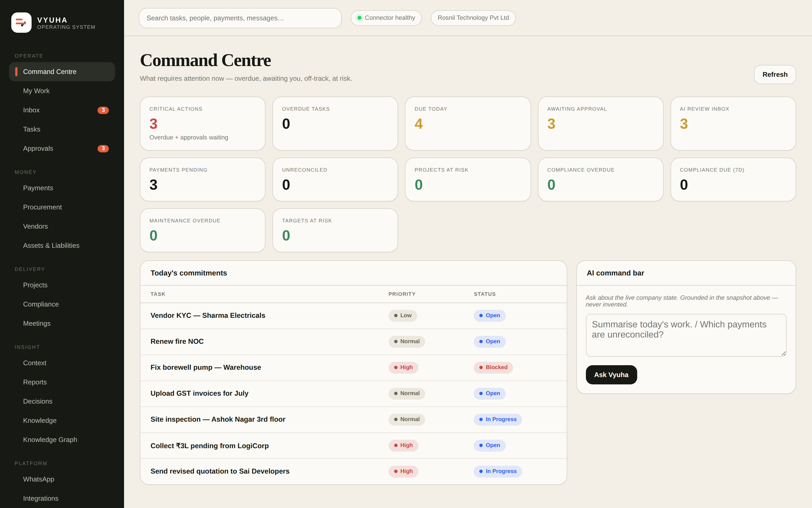812x508 pixels.
Task: Navigate to Payments
Action: tap(62, 188)
